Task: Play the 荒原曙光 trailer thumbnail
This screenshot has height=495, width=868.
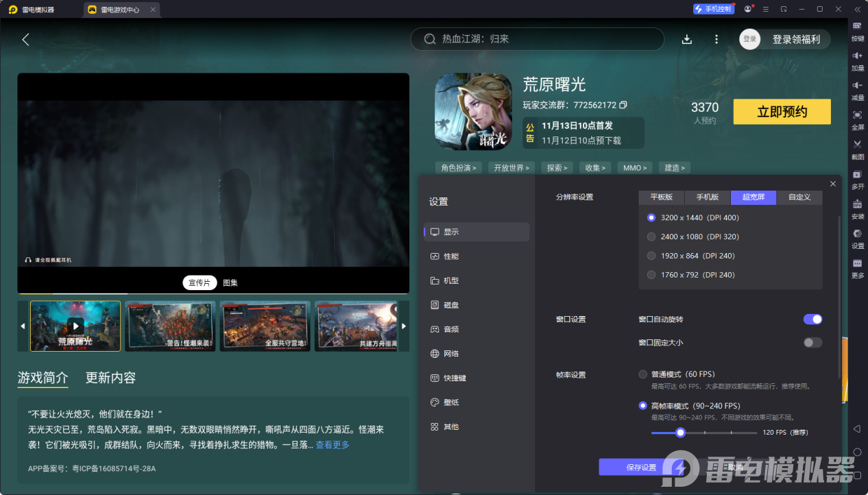Action: point(75,326)
